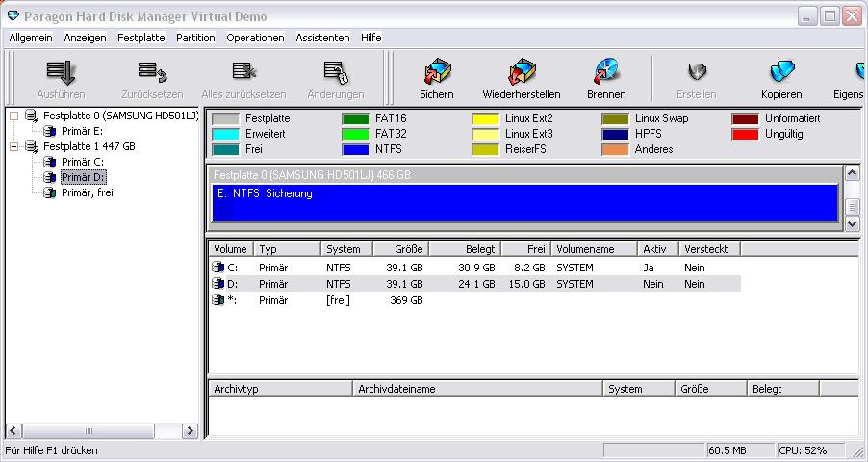Click the Paragon title bar app icon
This screenshot has height=462, width=868.
(x=13, y=15)
